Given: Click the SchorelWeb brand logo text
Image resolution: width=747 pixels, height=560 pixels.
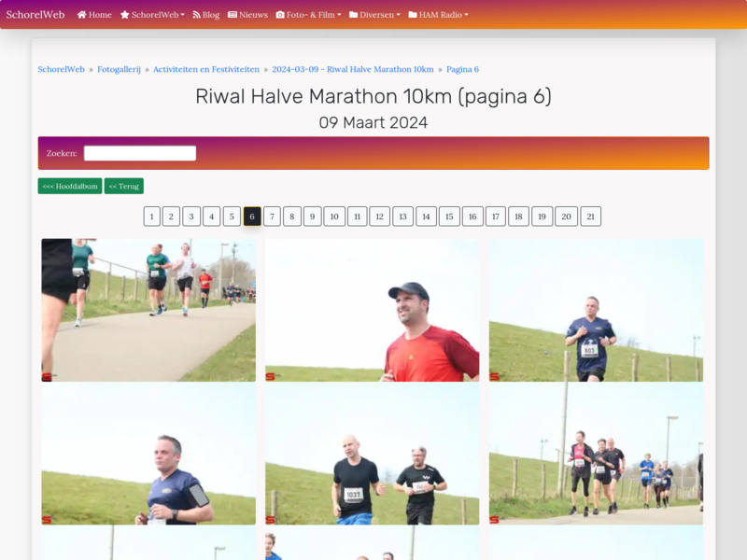Looking at the screenshot, I should coord(35,15).
